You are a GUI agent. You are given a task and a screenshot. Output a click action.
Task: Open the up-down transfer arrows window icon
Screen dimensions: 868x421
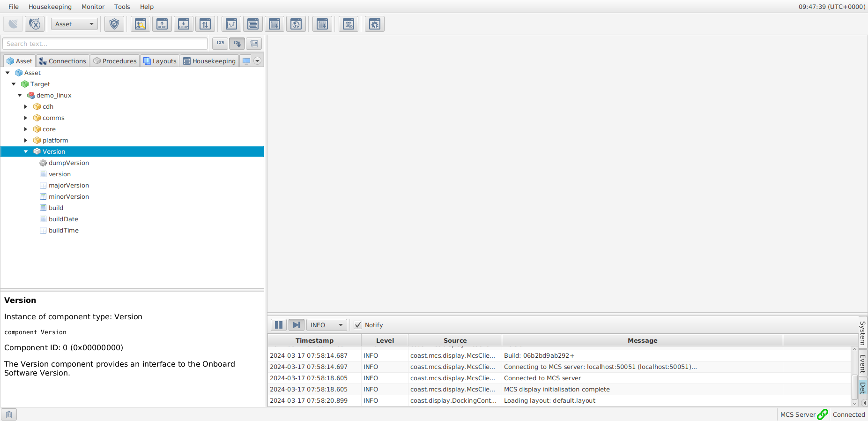[205, 24]
